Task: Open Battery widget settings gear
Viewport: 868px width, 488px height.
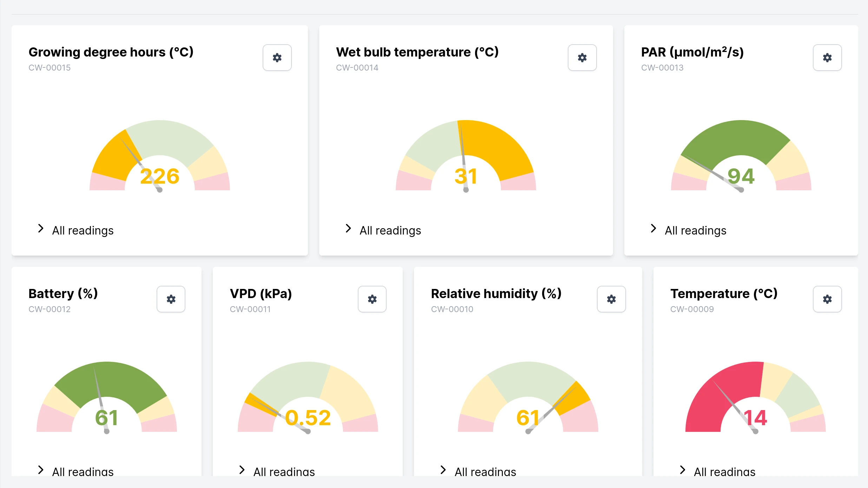Action: pyautogui.click(x=171, y=299)
